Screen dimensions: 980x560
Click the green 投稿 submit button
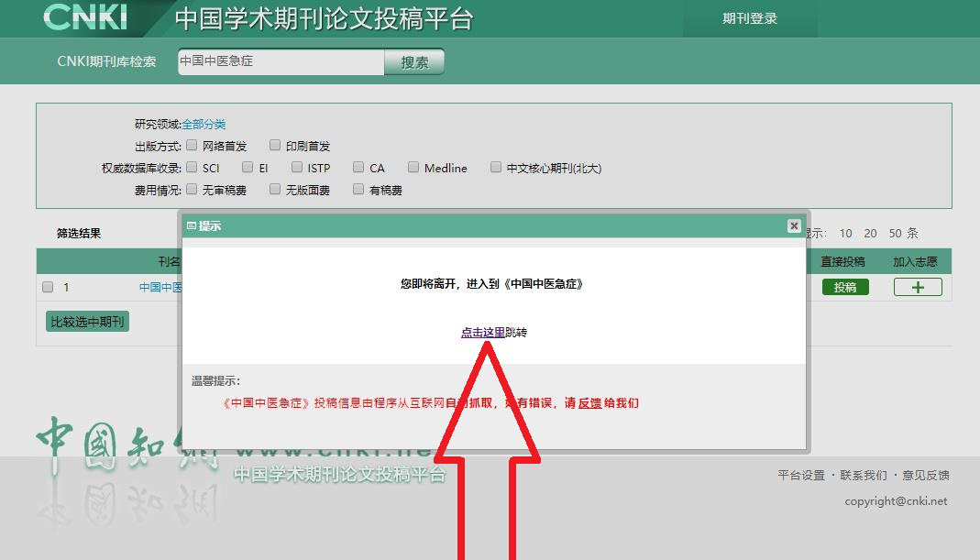click(845, 287)
